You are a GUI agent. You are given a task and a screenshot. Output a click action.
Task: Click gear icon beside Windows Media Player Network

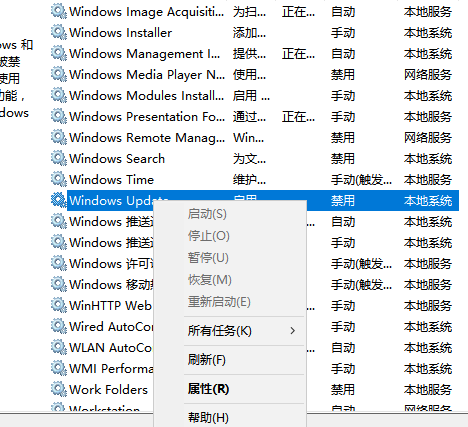(59, 74)
